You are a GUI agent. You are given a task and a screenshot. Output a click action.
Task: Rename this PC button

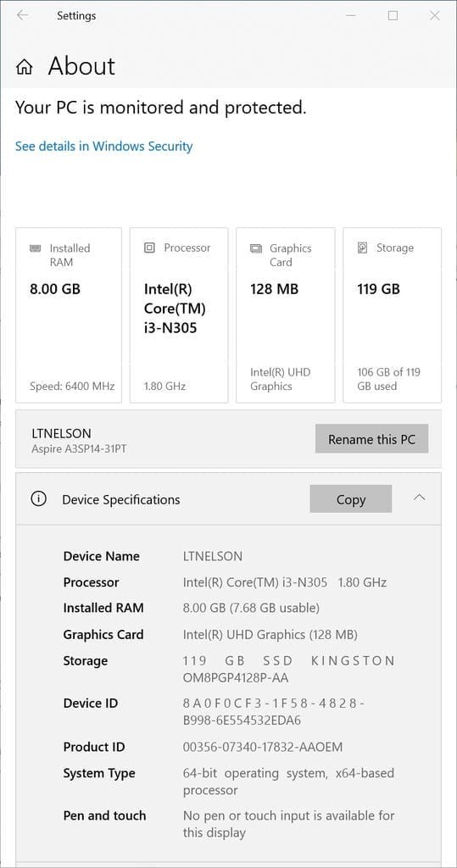coord(371,439)
